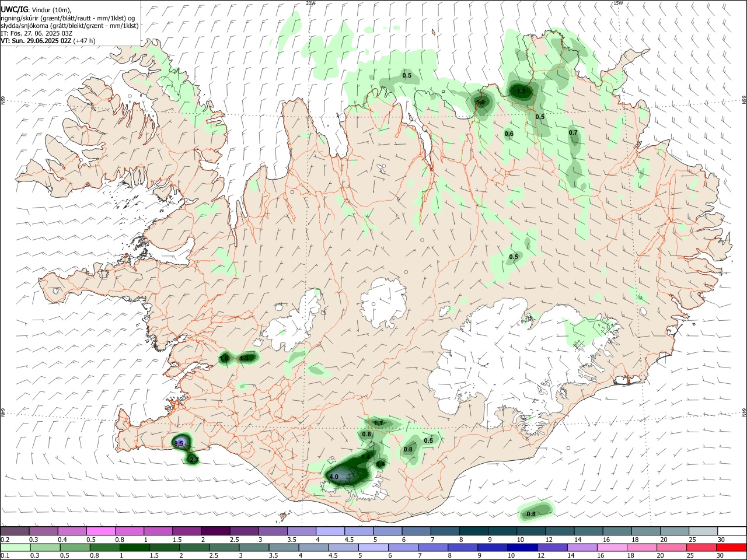
Task: Pick the lavender swatch labeled 4 in upper row
Action: (x=329, y=531)
